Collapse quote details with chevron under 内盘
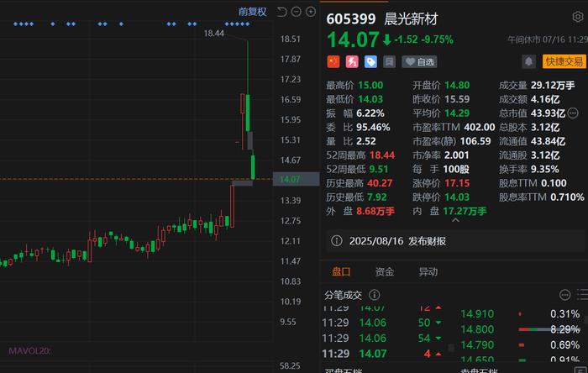Screen dimensions: 588x373 455,220
